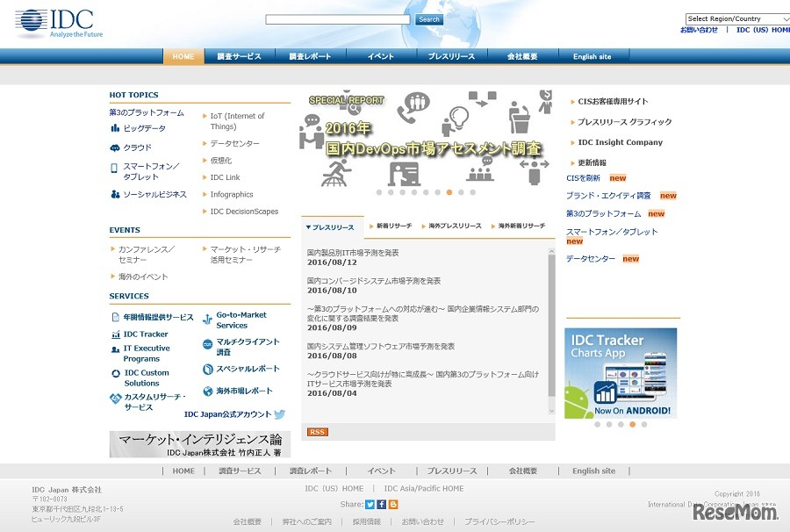Open the プレスリリース menu in navigation
Image resolution: width=790 pixels, height=532 pixels.
(451, 56)
